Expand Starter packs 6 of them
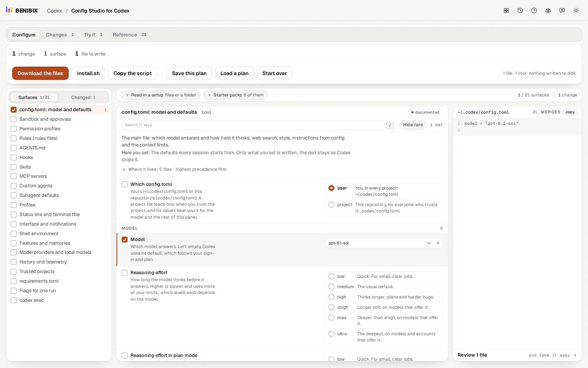 [236, 95]
